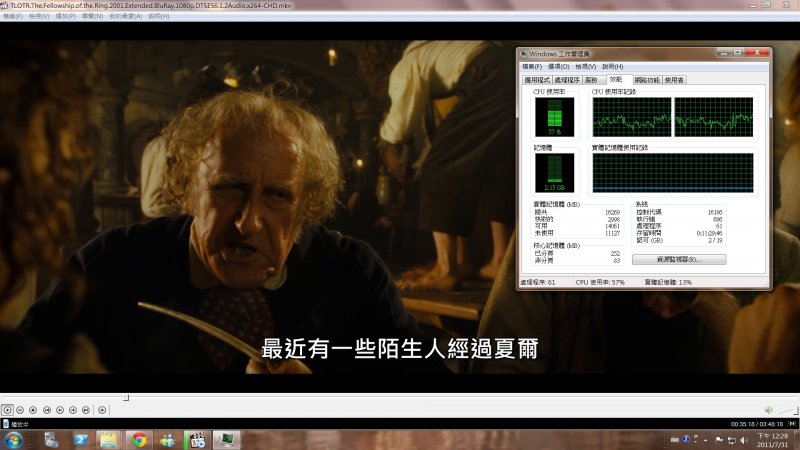Stop the video with the Stop button
800x450 pixels.
point(33,410)
